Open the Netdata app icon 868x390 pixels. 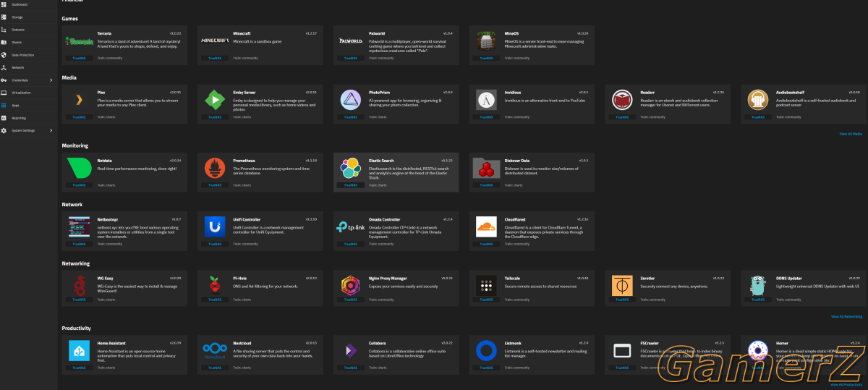point(79,169)
